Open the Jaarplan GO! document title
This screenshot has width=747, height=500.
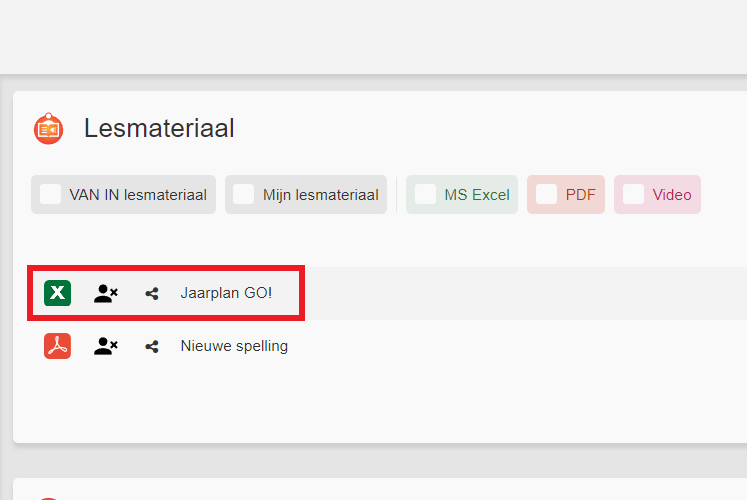pyautogui.click(x=226, y=293)
